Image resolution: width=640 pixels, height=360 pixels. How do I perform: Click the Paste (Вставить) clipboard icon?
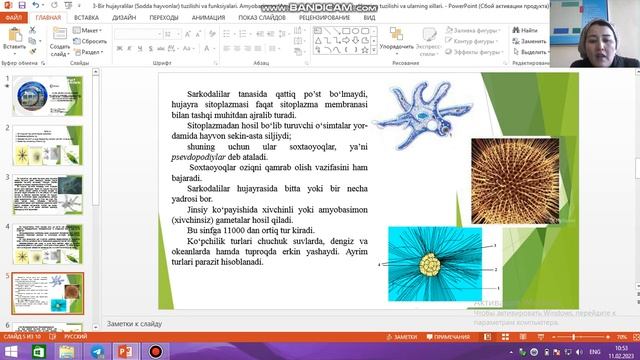[x=15, y=35]
